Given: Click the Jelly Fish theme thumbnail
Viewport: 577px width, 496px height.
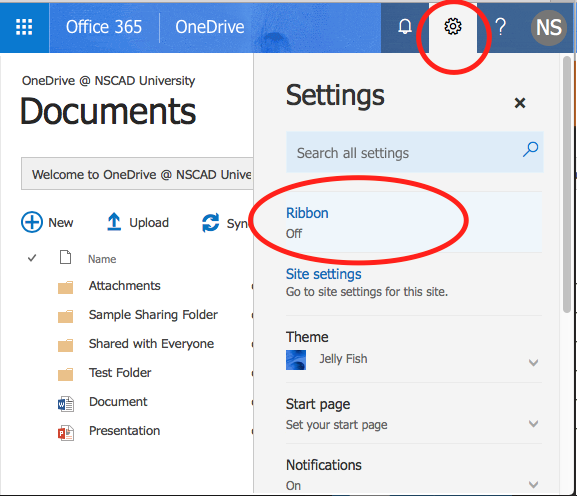Looking at the screenshot, I should [x=296, y=360].
